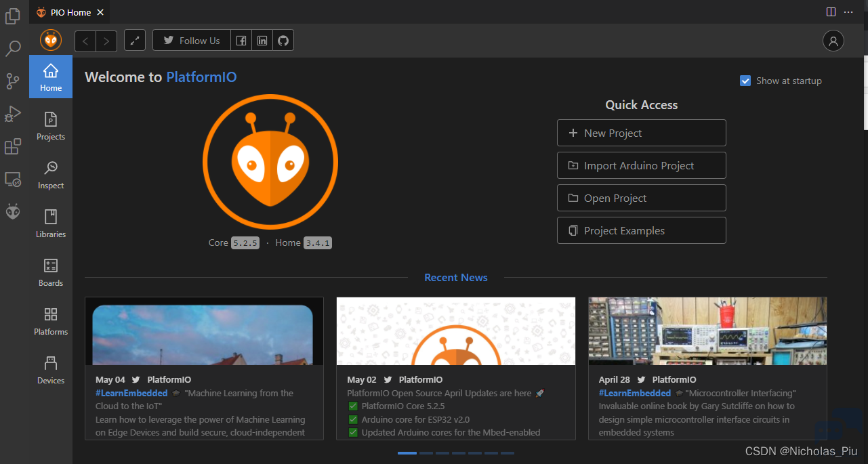
Task: Click the expand-view arrows button in PIO toolbar
Action: pos(135,41)
